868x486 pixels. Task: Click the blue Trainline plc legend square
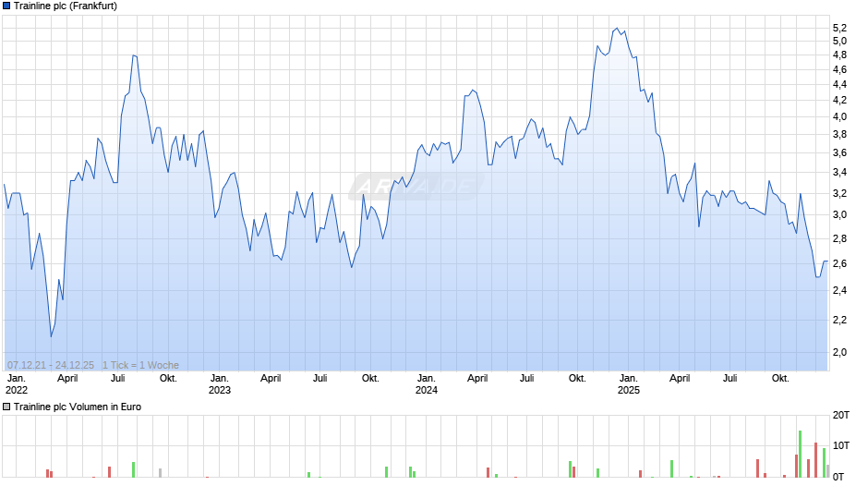(6, 6)
